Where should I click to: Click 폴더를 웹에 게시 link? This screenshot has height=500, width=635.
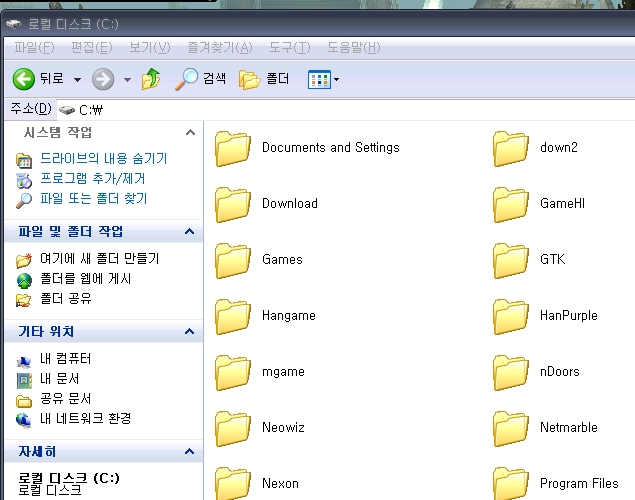(85, 279)
